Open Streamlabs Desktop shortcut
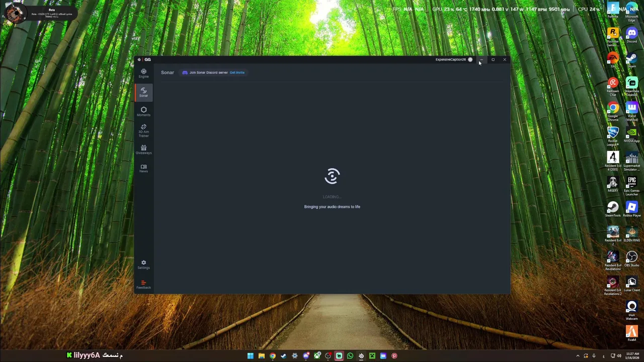Screen dimensions: 644x362 631,86
